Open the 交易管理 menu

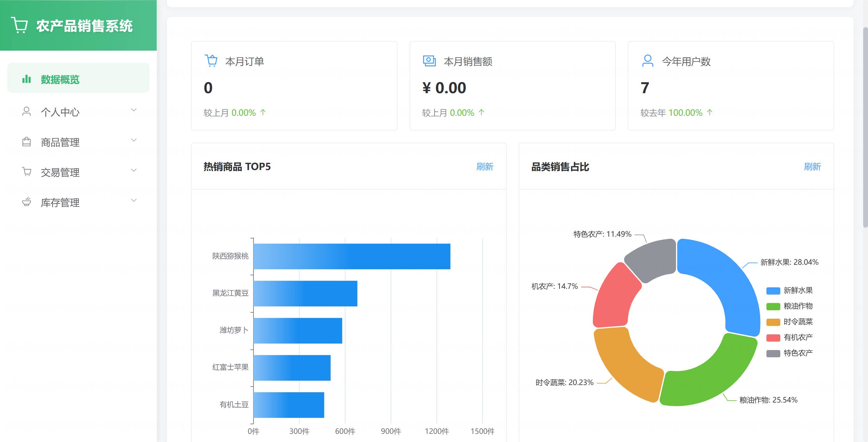(x=78, y=172)
